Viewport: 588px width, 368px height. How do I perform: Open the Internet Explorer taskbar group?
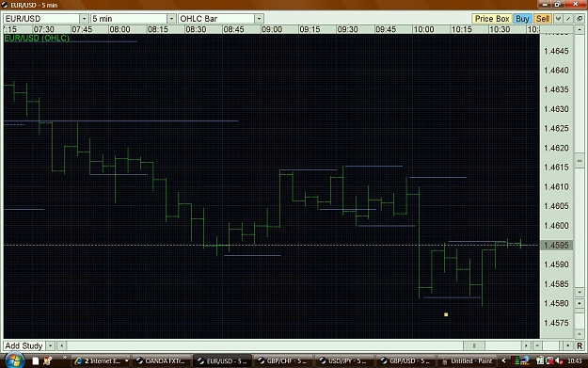[102, 360]
